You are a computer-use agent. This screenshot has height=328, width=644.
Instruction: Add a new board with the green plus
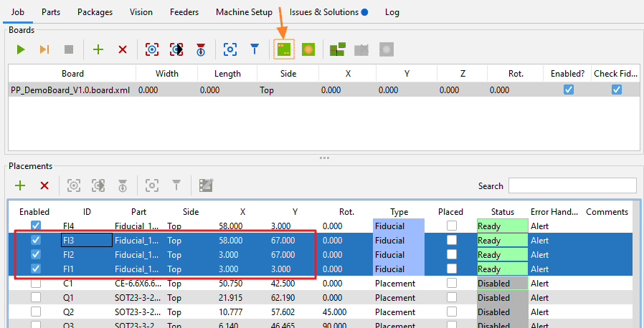98,49
